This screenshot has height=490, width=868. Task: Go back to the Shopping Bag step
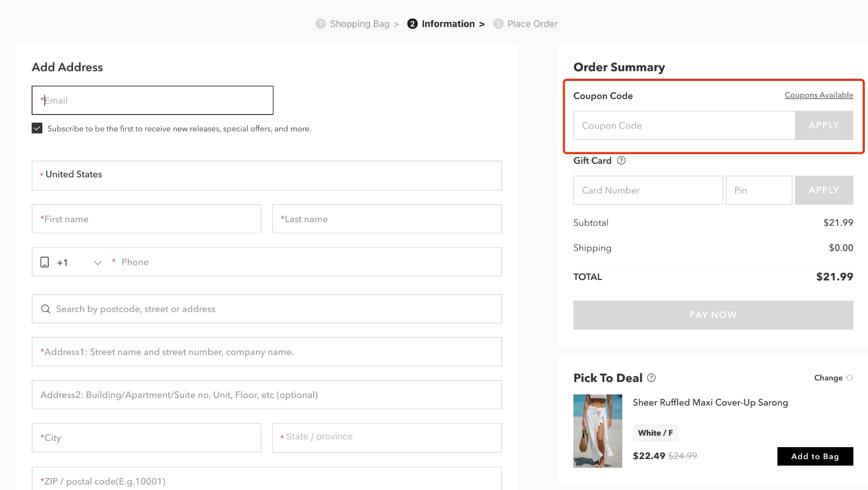pos(360,23)
